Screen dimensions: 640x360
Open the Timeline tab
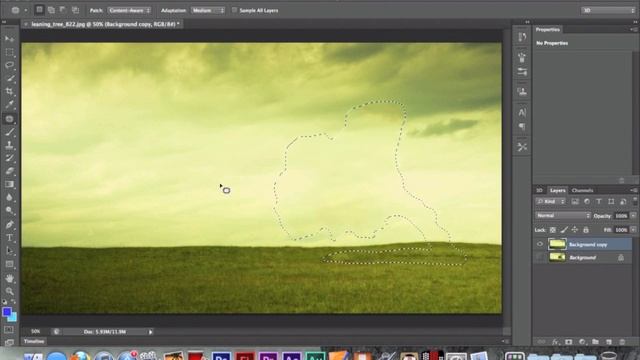click(34, 341)
